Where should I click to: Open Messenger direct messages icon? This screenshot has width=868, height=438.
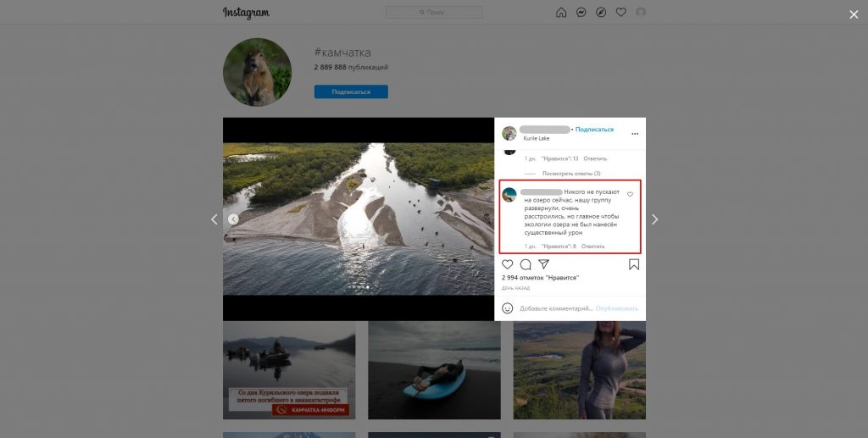(581, 13)
